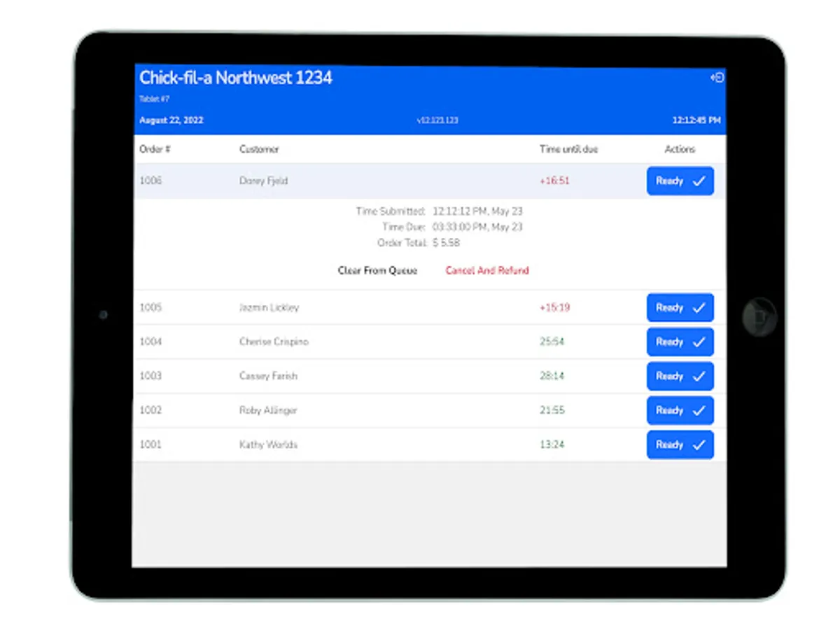This screenshot has width=840, height=630.
Task: Click the Time until due column header
Action: point(568,149)
